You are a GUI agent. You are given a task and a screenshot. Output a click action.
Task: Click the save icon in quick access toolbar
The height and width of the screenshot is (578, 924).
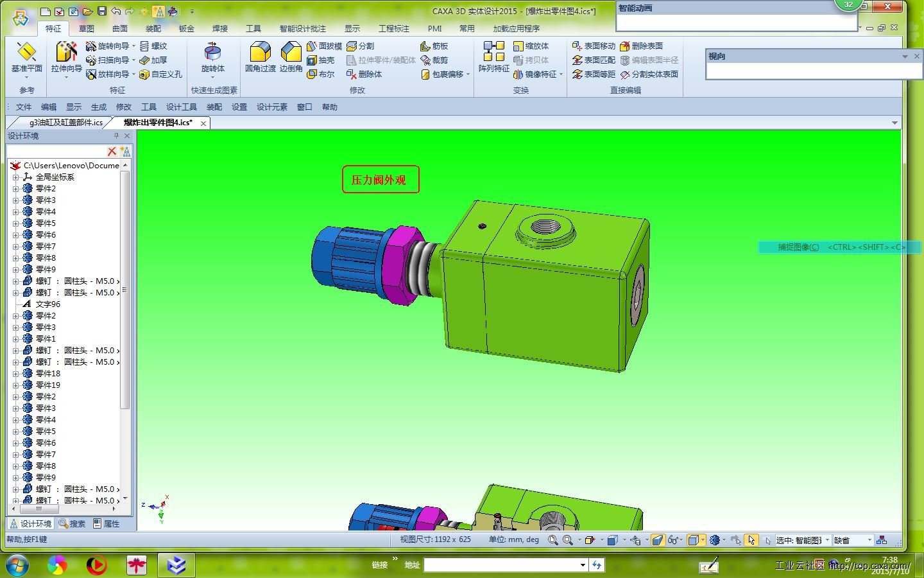(x=101, y=11)
